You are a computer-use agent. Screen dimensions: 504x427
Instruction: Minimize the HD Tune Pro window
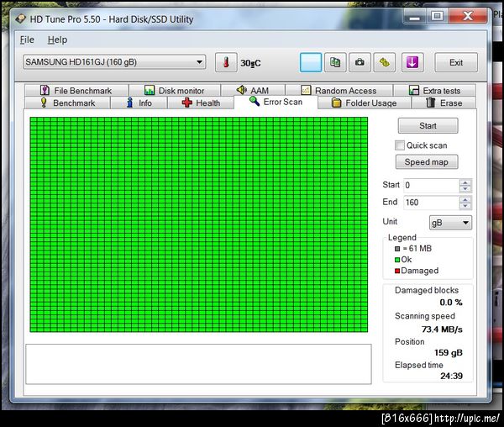(x=415, y=16)
